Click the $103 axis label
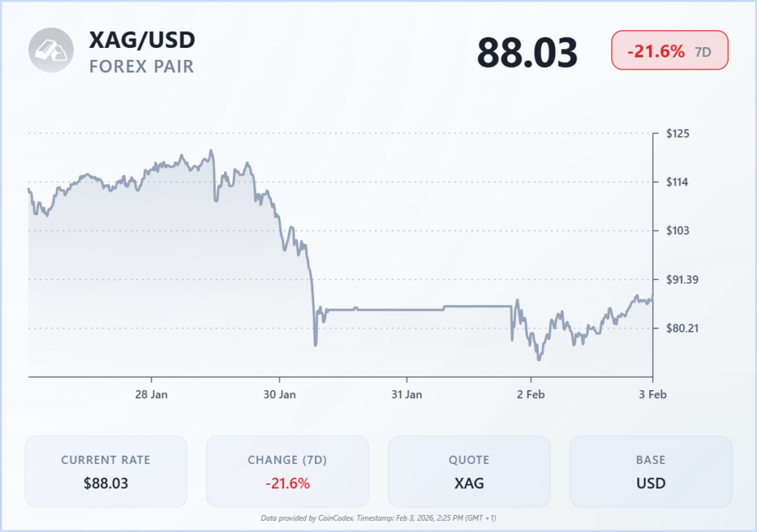 (x=678, y=231)
